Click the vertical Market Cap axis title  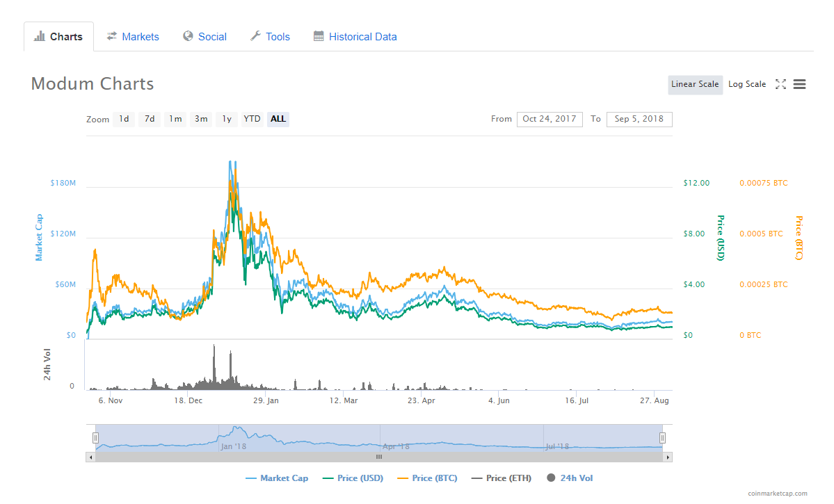[x=39, y=238]
